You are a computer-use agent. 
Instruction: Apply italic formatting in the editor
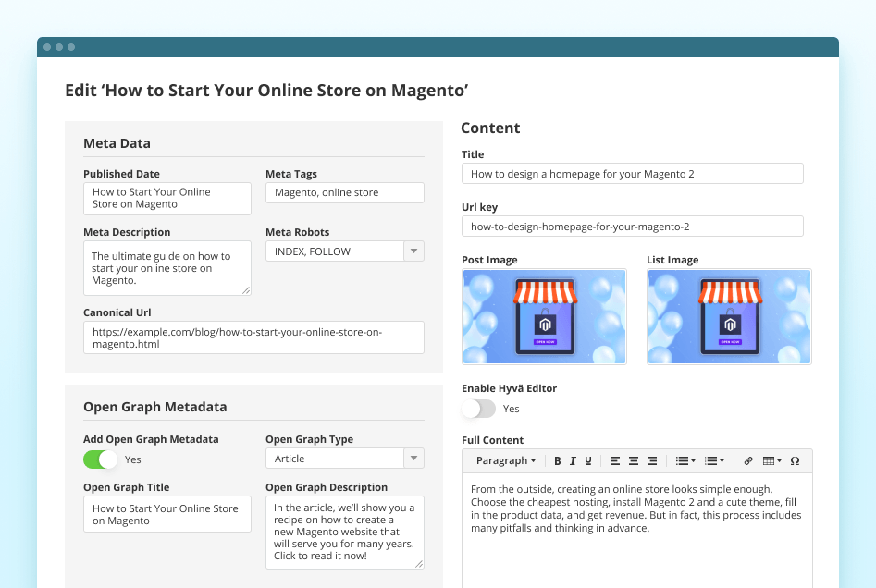(x=573, y=460)
